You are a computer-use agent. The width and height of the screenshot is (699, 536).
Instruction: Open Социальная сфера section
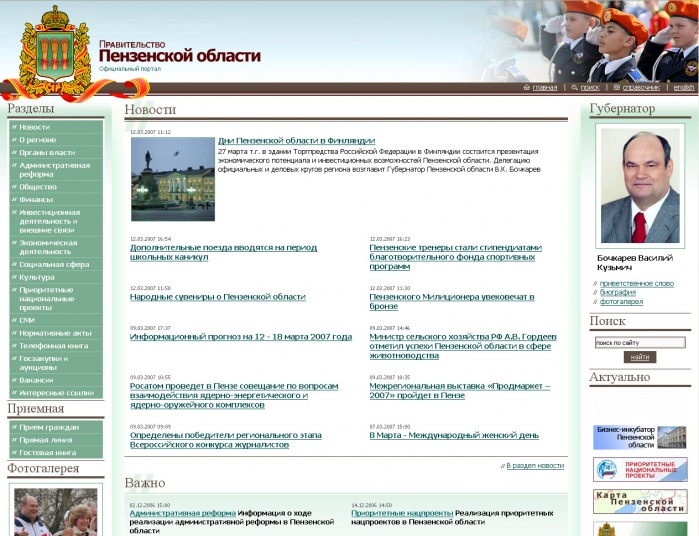(56, 264)
